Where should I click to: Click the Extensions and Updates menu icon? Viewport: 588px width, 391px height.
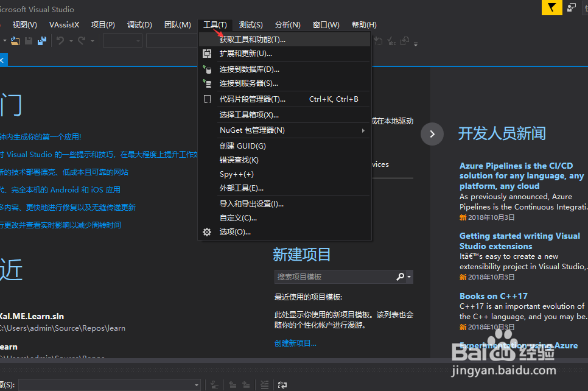click(207, 54)
